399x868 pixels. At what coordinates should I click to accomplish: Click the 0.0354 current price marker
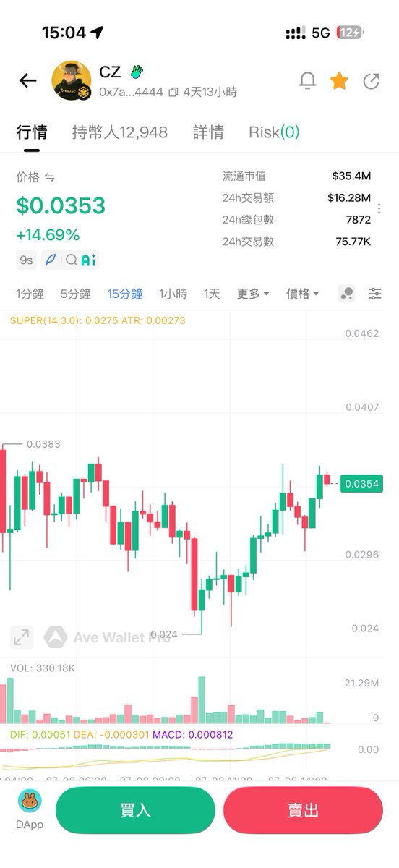click(x=361, y=484)
